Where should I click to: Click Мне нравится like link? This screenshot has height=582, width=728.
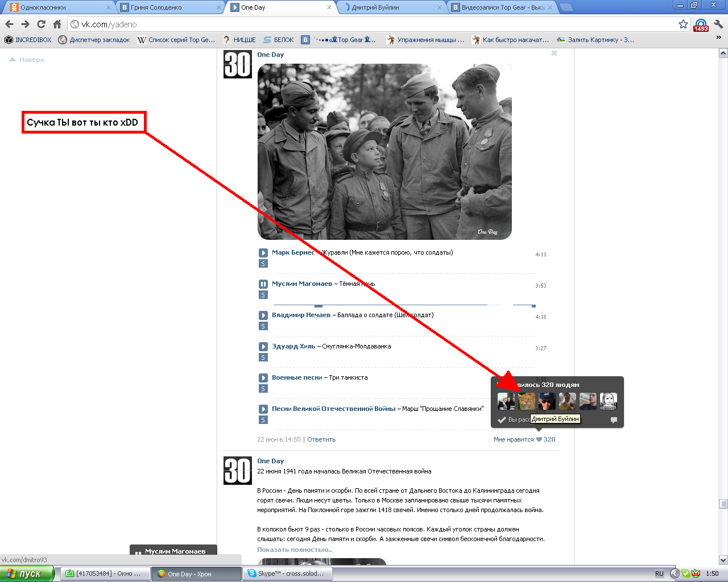point(514,439)
